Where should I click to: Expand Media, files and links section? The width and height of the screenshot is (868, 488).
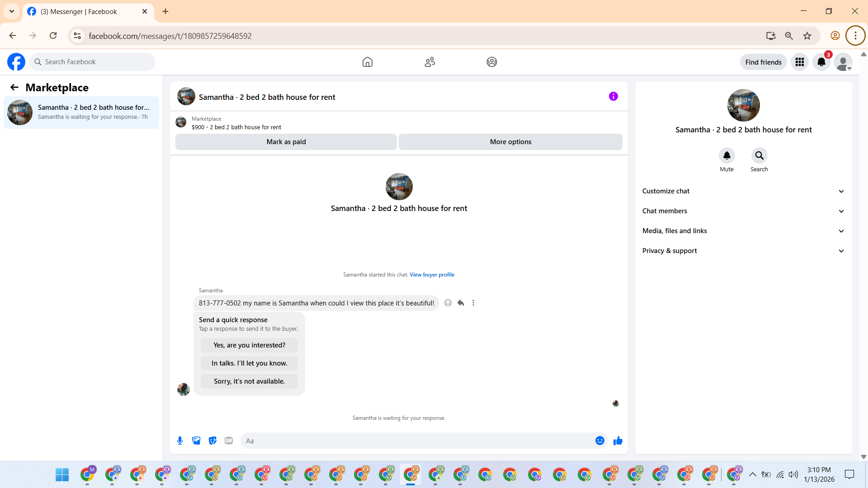point(743,231)
